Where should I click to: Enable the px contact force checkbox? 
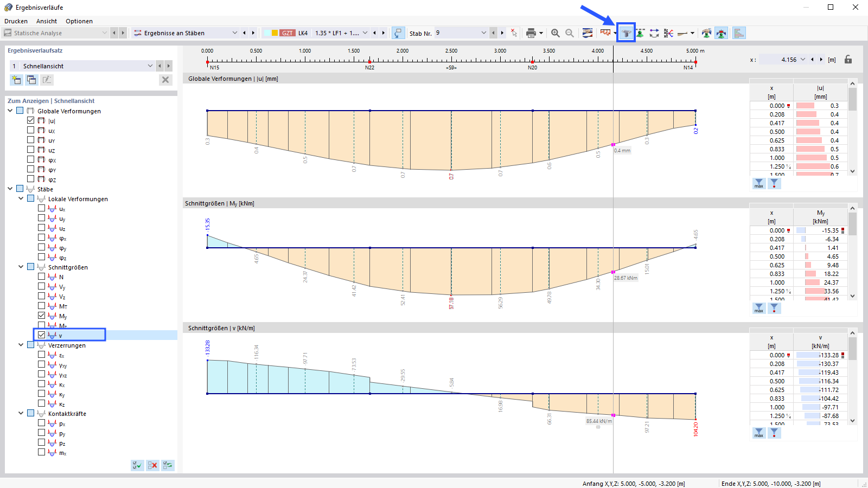click(42, 423)
